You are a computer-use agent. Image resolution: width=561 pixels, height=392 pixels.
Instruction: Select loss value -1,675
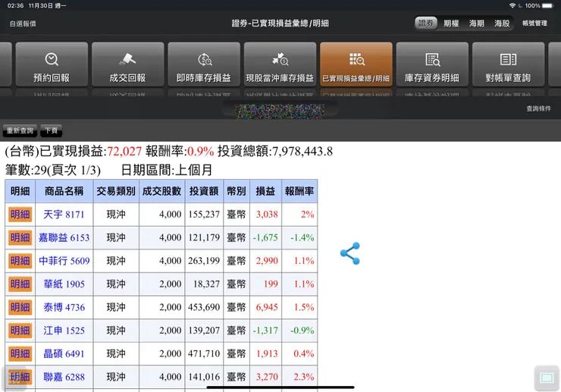click(265, 238)
